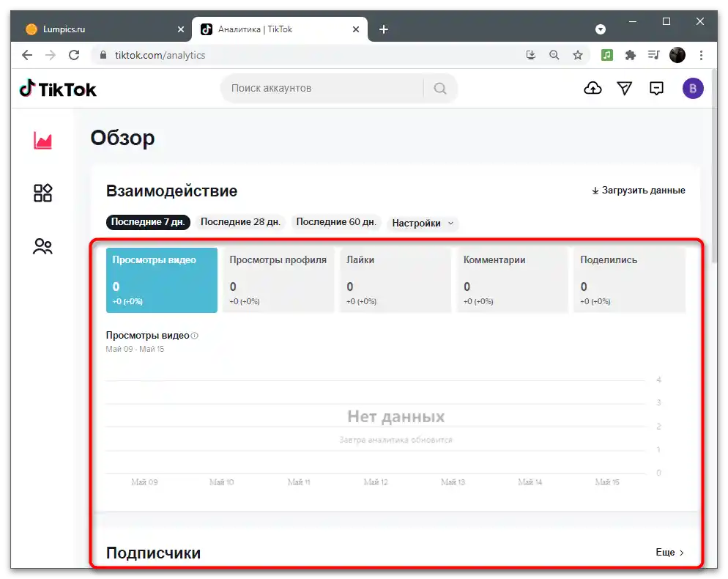This screenshot has height=579, width=728.
Task: Open the green music extension icon
Action: 607,55
